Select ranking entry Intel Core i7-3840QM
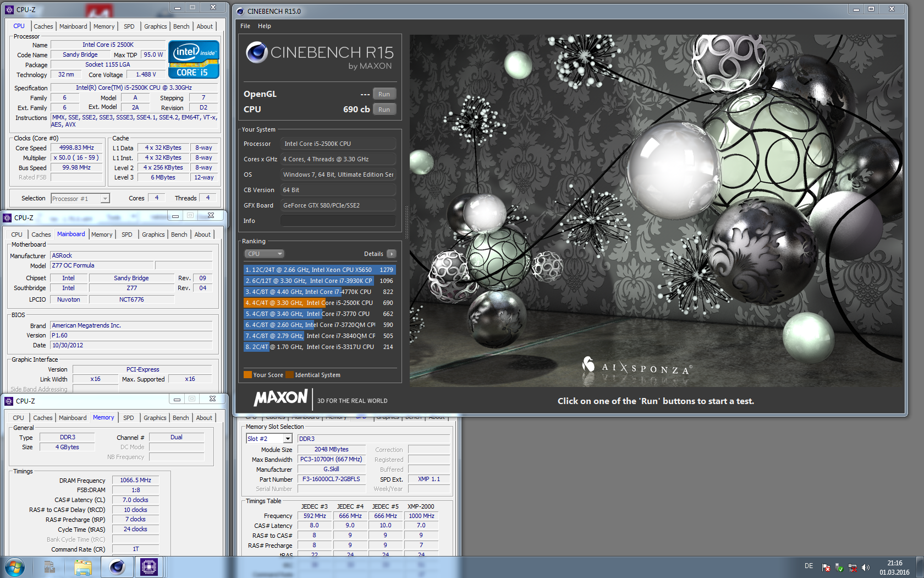This screenshot has height=578, width=924. click(x=320, y=336)
